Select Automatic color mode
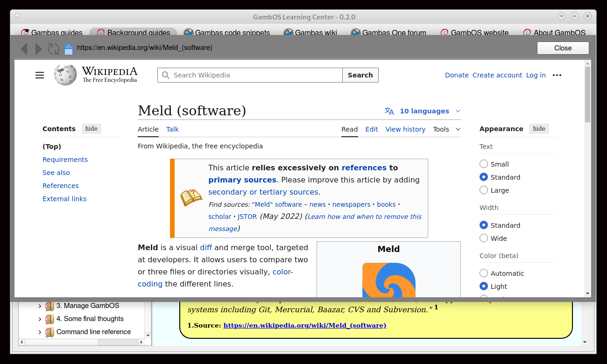The image size is (607, 364). tap(484, 273)
